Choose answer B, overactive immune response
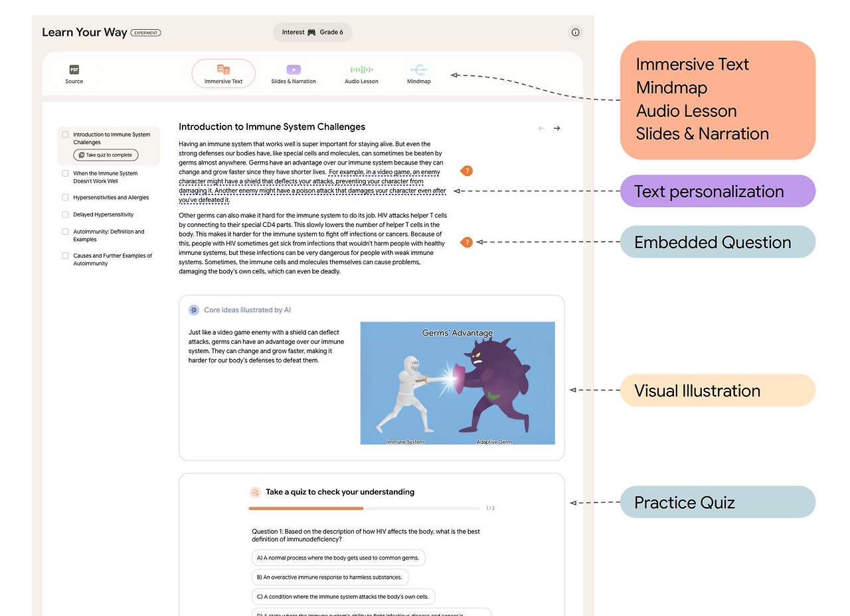Viewport: 850px width, 616px height. click(330, 577)
